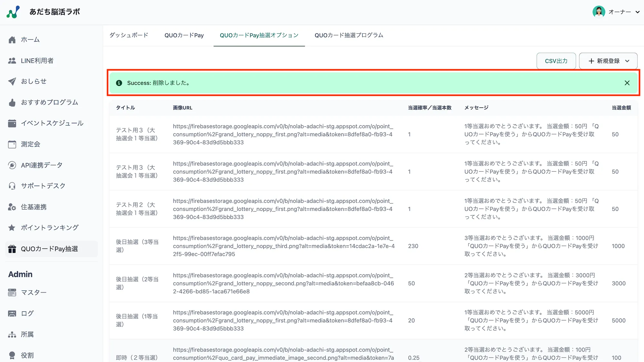Click the サポートデスク headset icon

(12, 186)
